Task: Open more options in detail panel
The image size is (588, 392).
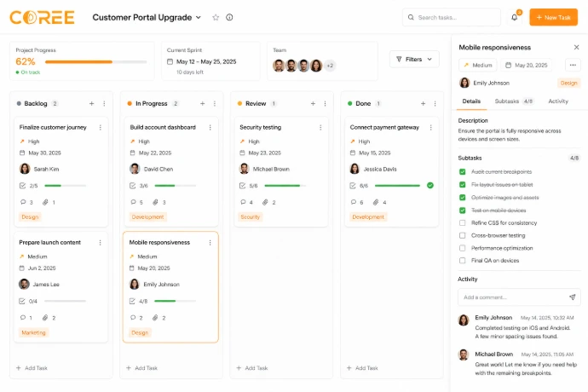Action: coord(573,65)
